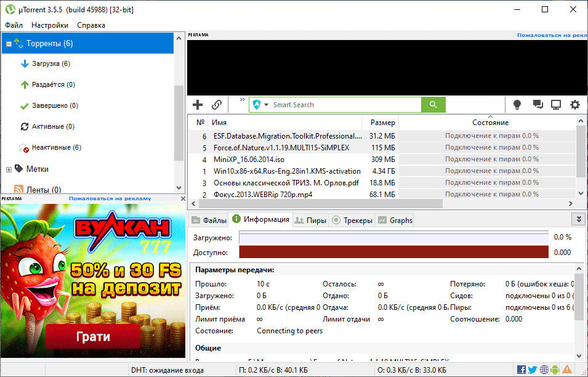Expand hidden toolbar buttons with the chevron
Screen dimensions: 588x377
(242, 100)
